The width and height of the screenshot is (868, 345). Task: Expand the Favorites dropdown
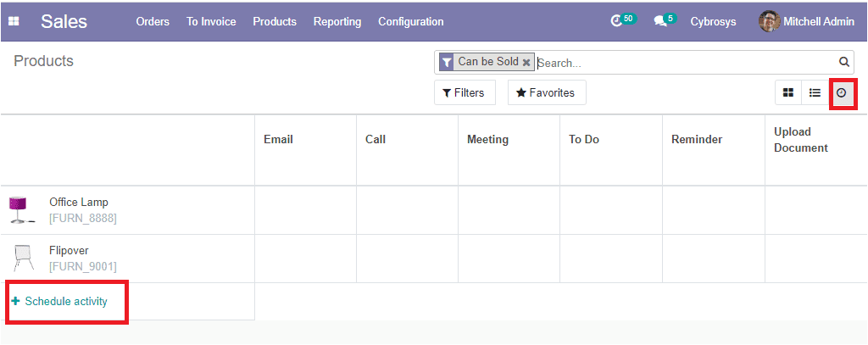pyautogui.click(x=547, y=92)
